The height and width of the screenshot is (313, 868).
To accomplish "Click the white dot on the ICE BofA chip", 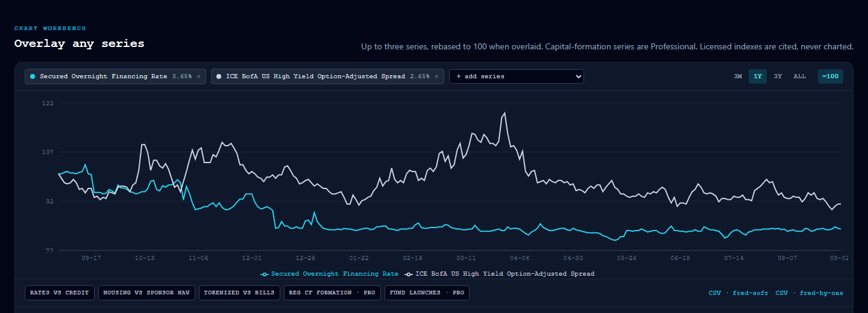I will click(x=219, y=76).
